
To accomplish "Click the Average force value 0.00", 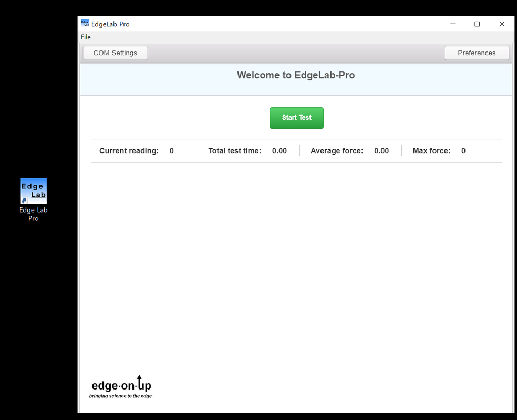I will pos(381,151).
